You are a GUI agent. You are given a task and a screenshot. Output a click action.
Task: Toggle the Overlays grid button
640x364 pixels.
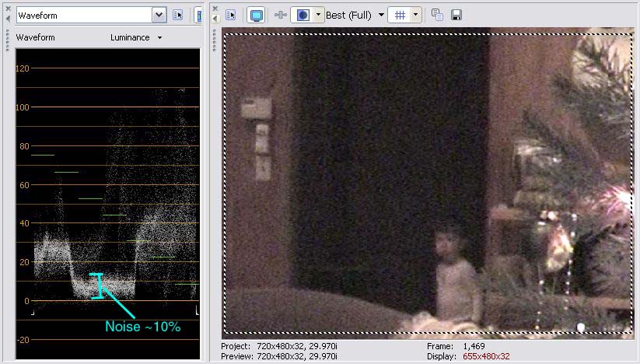tap(400, 15)
